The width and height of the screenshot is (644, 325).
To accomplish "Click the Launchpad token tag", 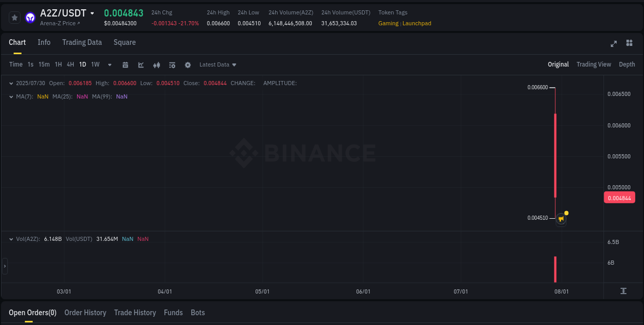I will 417,23.
